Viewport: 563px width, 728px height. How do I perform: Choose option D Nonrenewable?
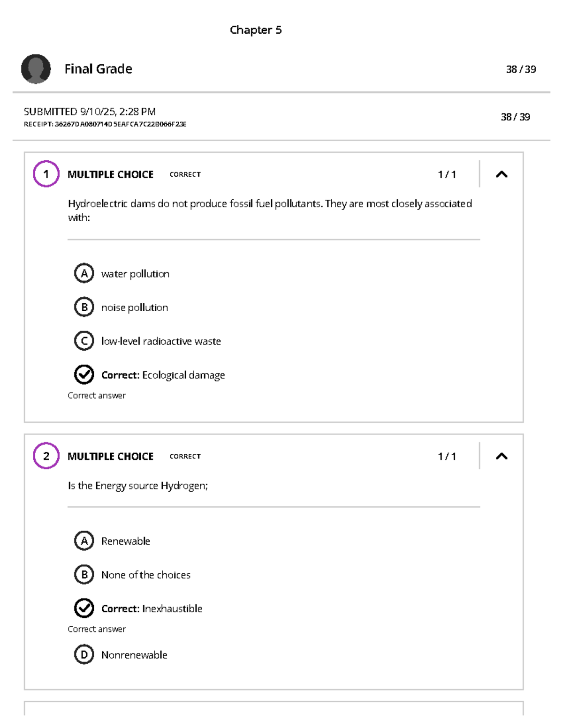point(84,654)
